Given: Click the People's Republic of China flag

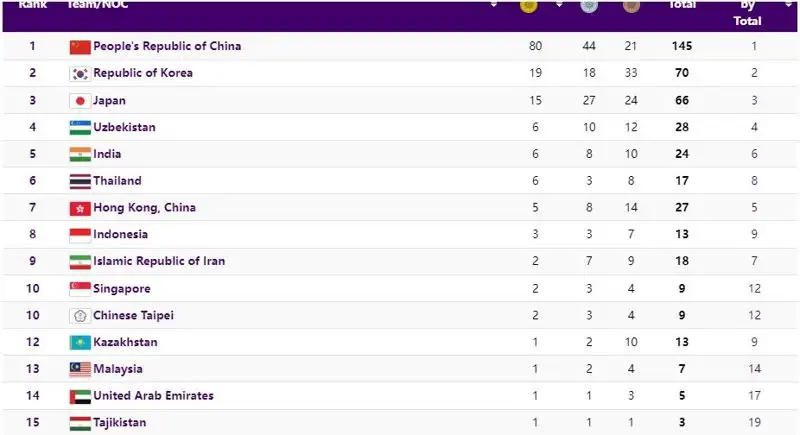Looking at the screenshot, I should tap(80, 47).
